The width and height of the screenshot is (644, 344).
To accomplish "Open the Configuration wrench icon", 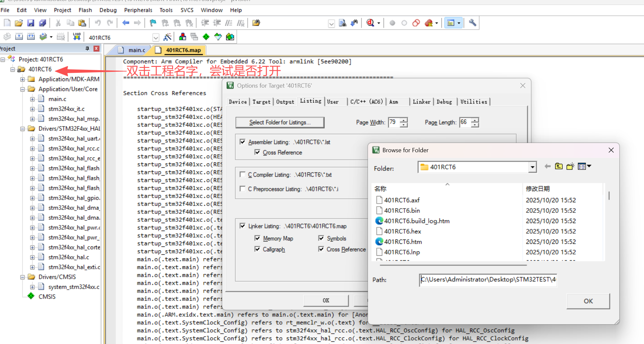I will (x=473, y=23).
